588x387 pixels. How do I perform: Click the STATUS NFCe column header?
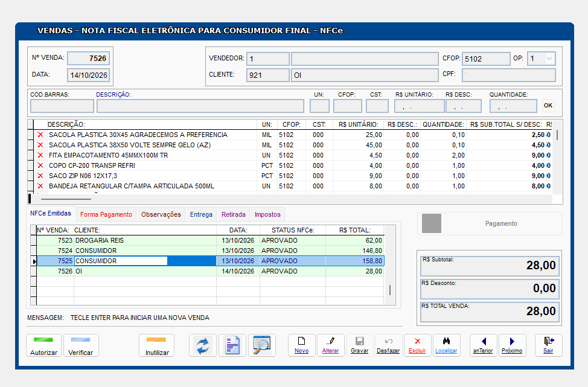293,230
